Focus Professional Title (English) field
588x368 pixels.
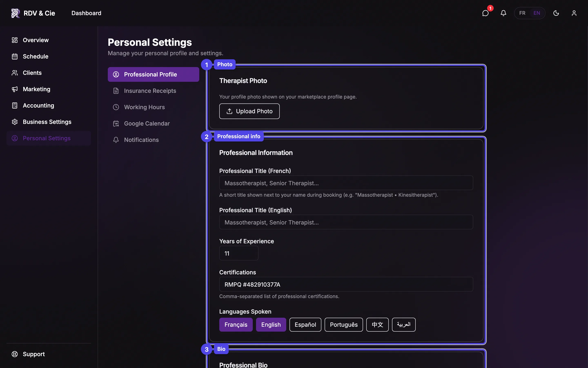(x=346, y=222)
